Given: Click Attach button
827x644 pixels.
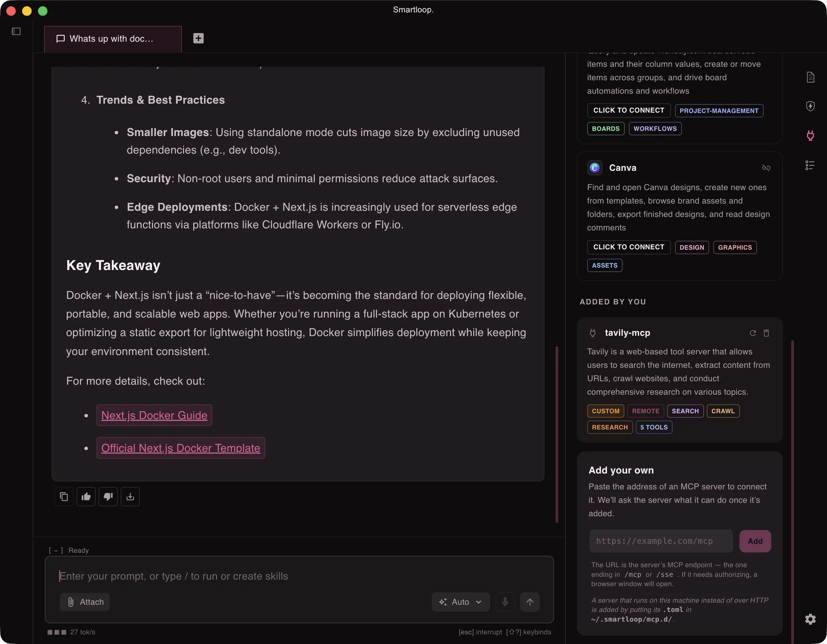Looking at the screenshot, I should click(85, 602).
